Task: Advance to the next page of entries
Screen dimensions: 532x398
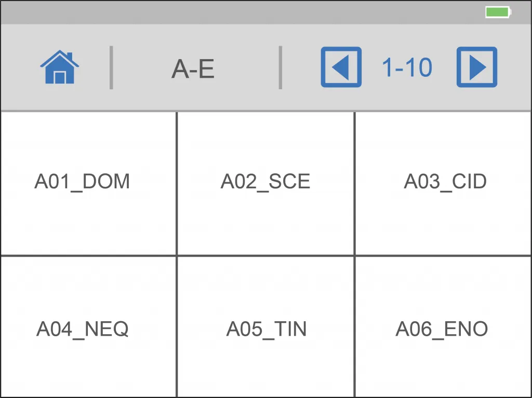Action: point(477,67)
